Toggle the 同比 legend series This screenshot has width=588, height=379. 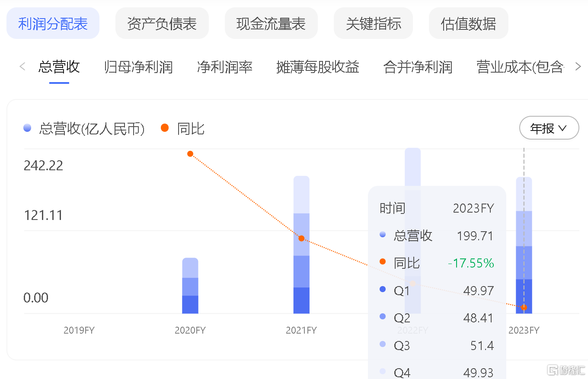(x=182, y=128)
